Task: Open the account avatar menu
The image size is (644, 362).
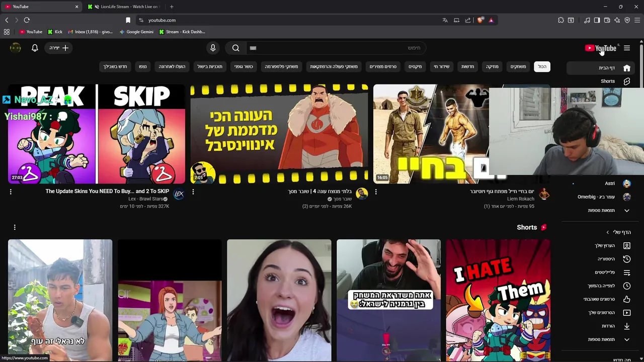Action: [16, 48]
